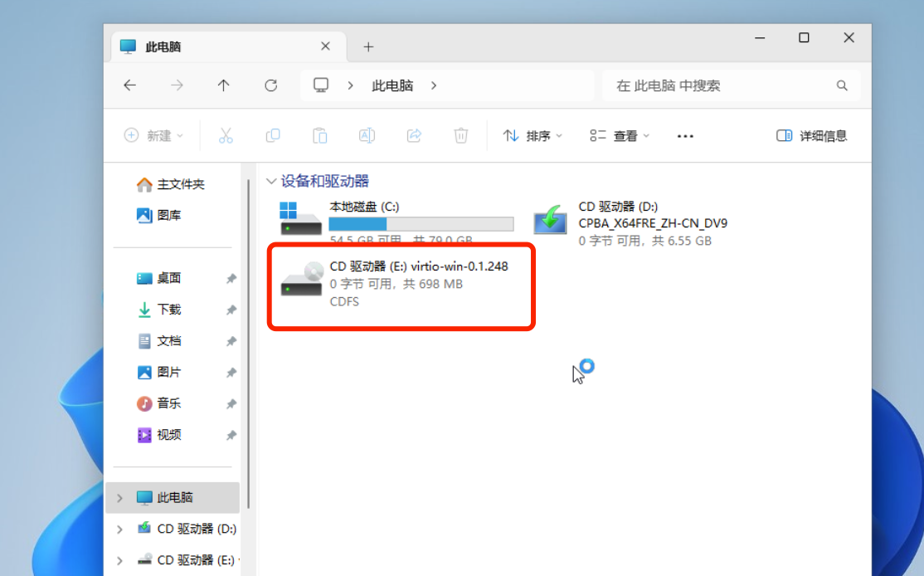Open the 排序 sort dropdown
The image size is (924, 576).
coord(532,135)
